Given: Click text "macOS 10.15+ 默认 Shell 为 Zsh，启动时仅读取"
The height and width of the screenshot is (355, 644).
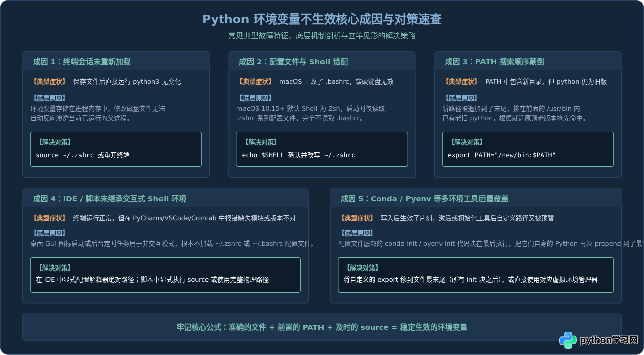Looking at the screenshot, I should click(311, 108).
